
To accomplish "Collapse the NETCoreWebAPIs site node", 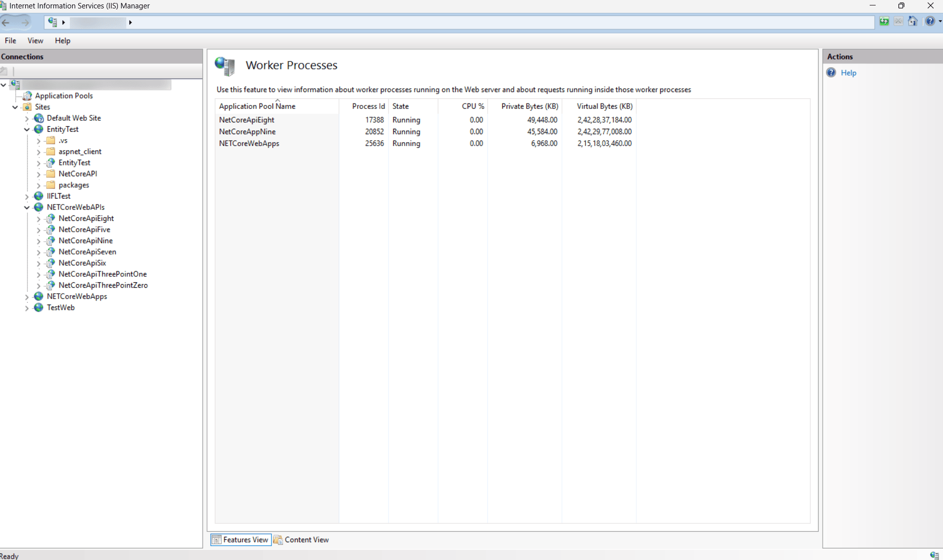I will tap(27, 207).
